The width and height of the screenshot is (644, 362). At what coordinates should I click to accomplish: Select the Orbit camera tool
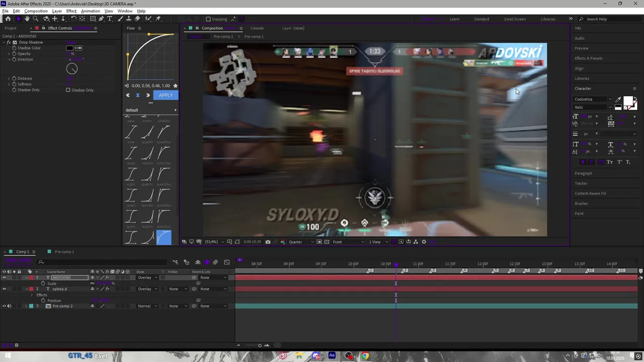tap(46, 19)
